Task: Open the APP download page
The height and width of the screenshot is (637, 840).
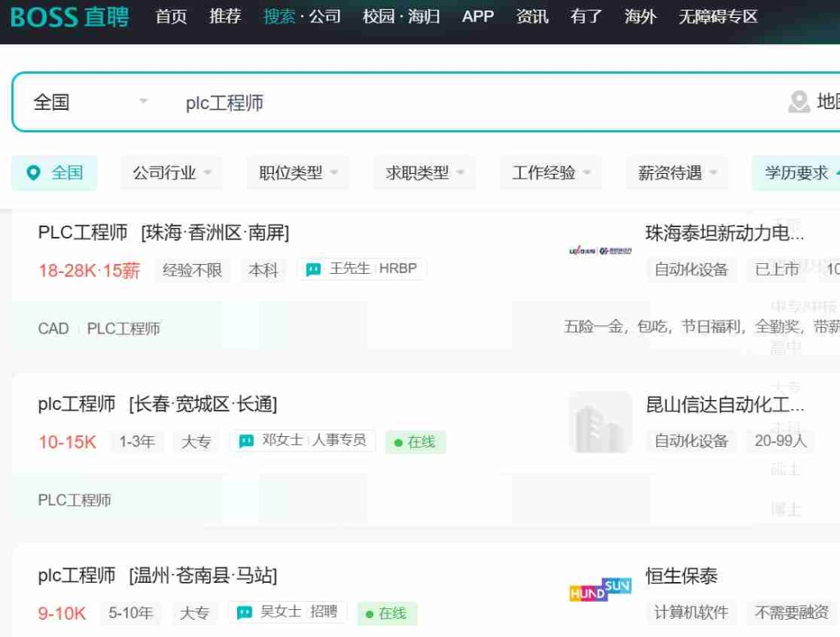Action: point(478,16)
